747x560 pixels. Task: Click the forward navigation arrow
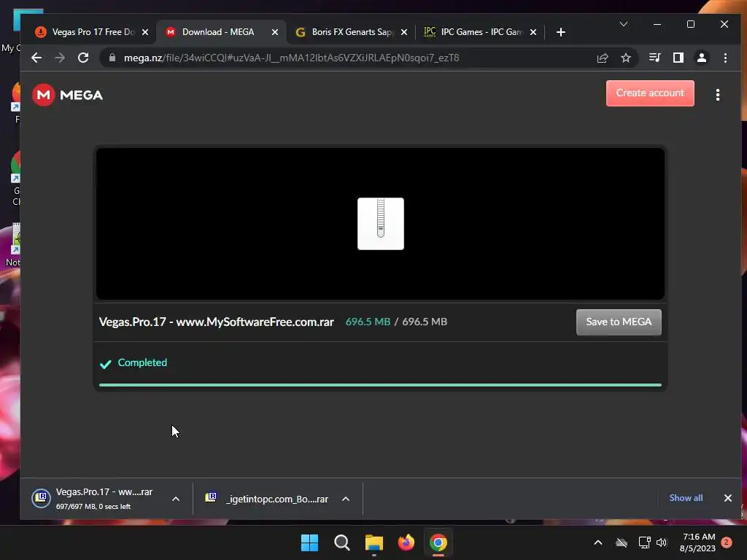point(60,58)
